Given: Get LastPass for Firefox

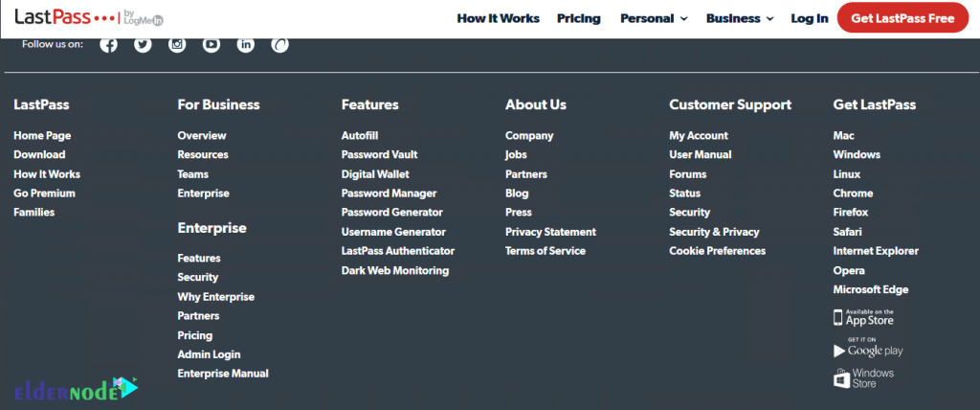Looking at the screenshot, I should tap(851, 213).
